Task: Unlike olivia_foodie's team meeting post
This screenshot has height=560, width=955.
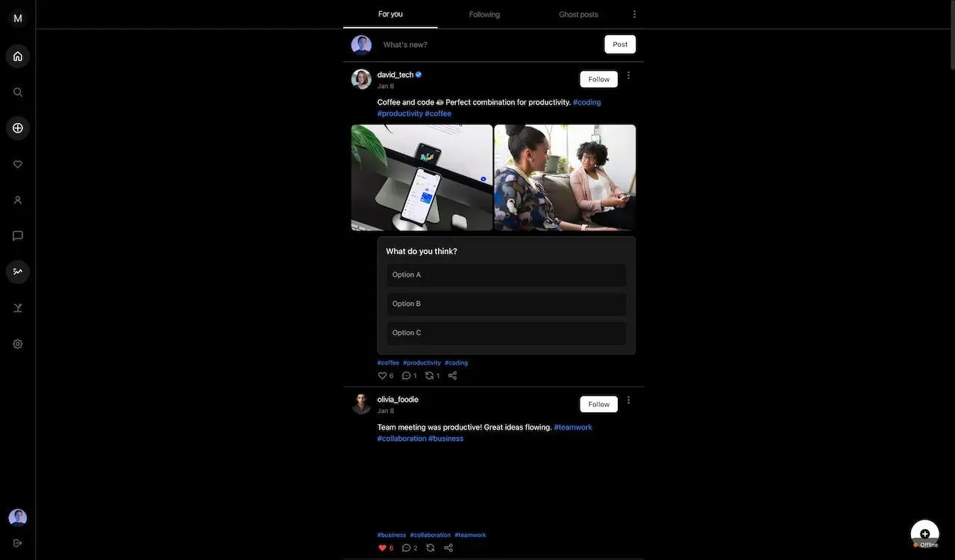Action: click(x=383, y=548)
